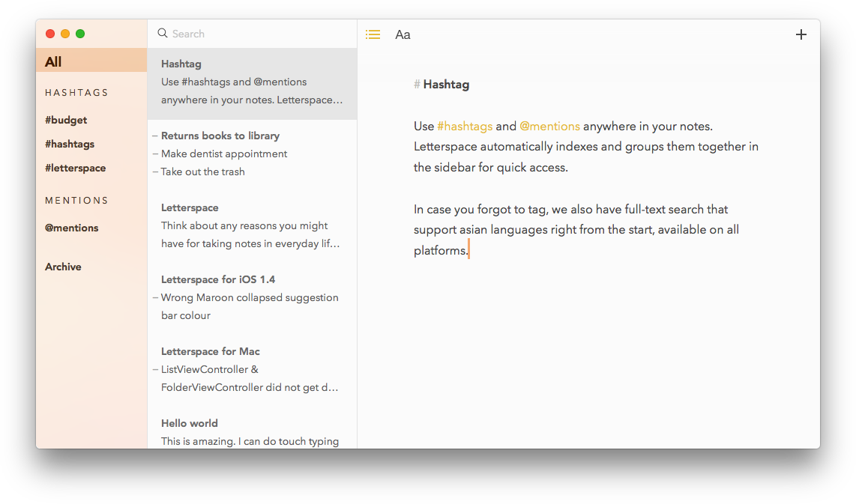Image resolution: width=856 pixels, height=504 pixels.
Task: Select the All notes section
Action: click(x=91, y=61)
